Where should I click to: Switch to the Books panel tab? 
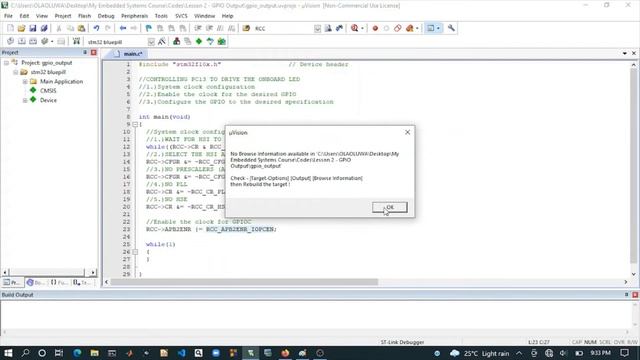[36, 282]
